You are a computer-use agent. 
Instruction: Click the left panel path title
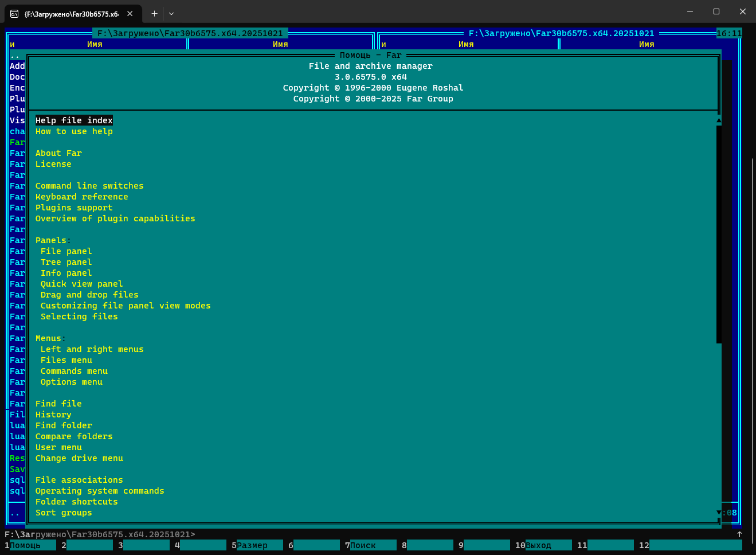(190, 33)
